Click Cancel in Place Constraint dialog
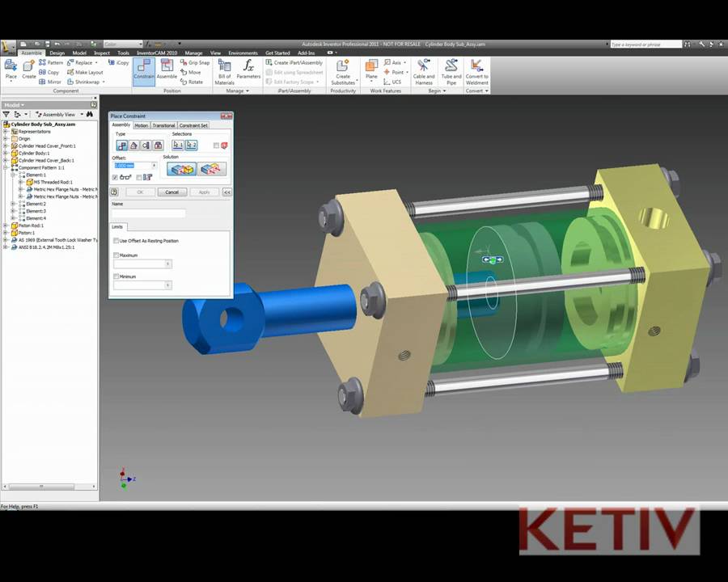 coord(171,192)
